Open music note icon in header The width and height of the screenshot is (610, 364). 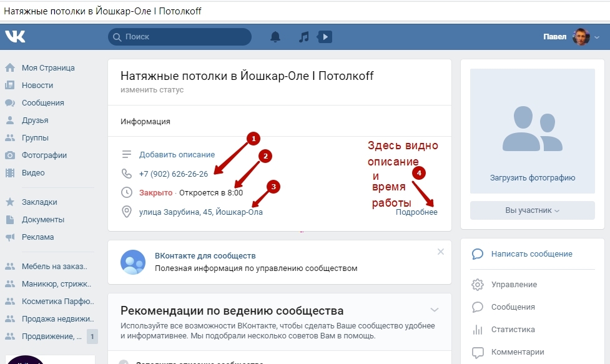[304, 37]
